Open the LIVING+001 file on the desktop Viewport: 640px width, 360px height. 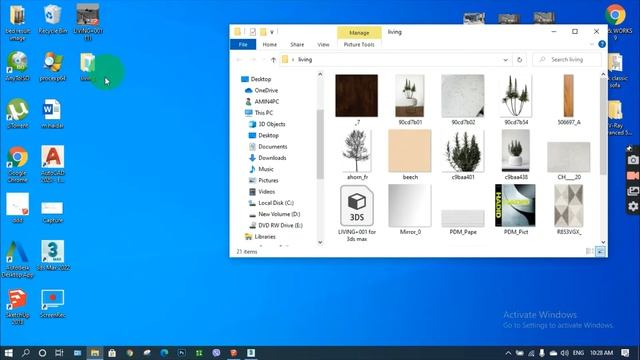click(x=88, y=22)
